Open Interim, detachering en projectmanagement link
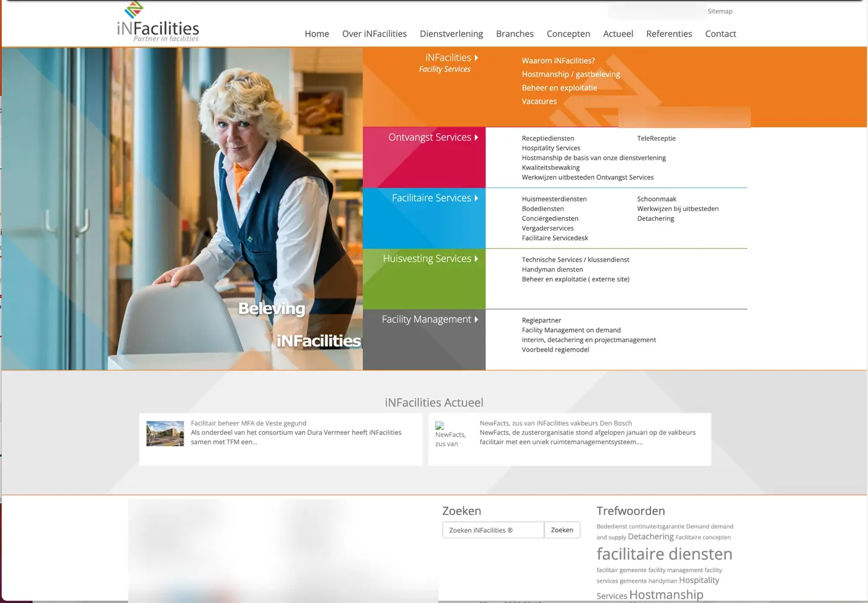 tap(588, 340)
